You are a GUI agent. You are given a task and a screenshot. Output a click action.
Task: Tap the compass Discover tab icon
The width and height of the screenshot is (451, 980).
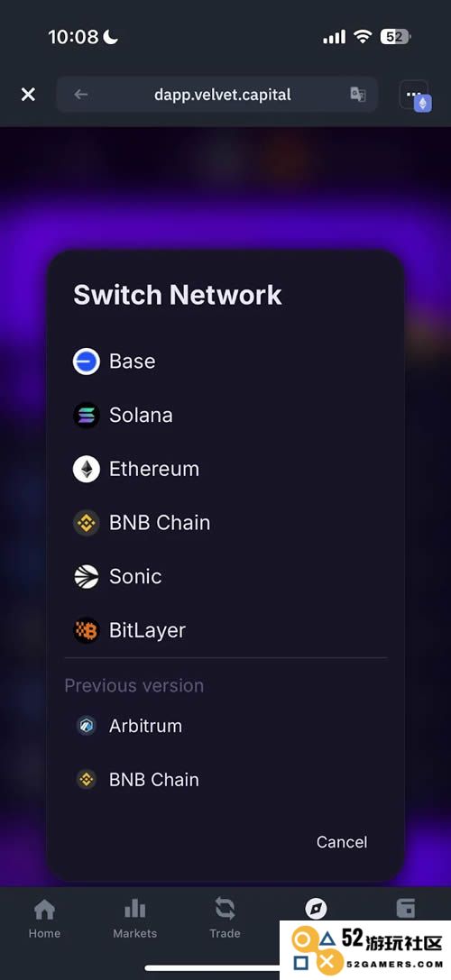click(316, 908)
